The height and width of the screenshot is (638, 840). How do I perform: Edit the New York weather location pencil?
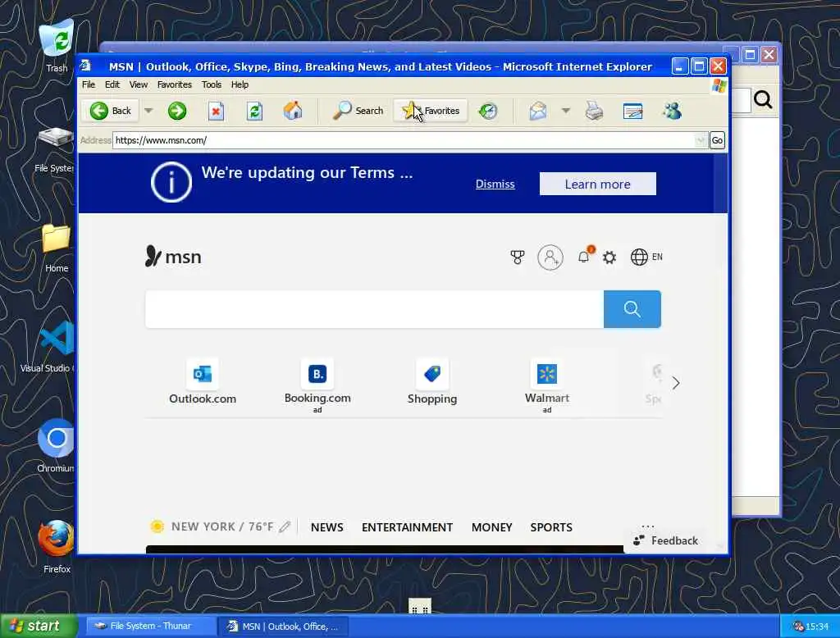pos(285,527)
